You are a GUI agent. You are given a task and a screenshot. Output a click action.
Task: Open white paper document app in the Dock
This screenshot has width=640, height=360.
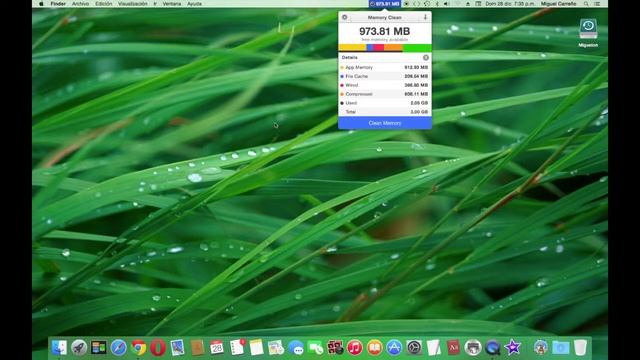(433, 347)
